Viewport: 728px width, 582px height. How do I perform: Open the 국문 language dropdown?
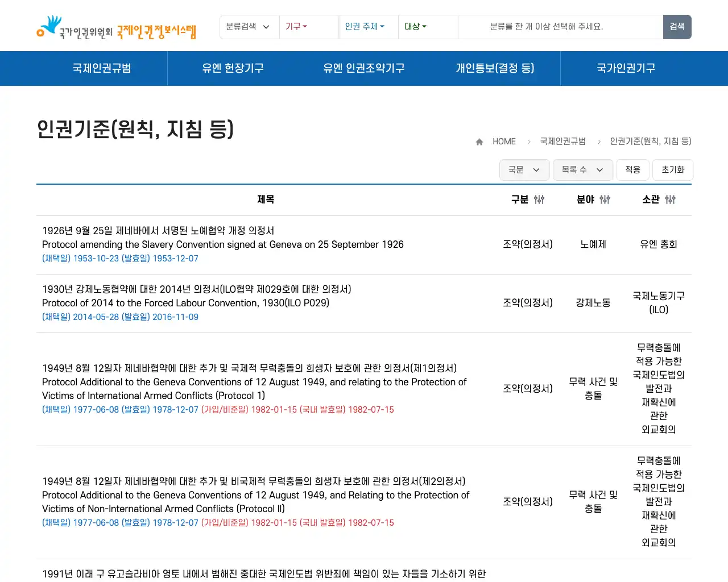coord(524,169)
